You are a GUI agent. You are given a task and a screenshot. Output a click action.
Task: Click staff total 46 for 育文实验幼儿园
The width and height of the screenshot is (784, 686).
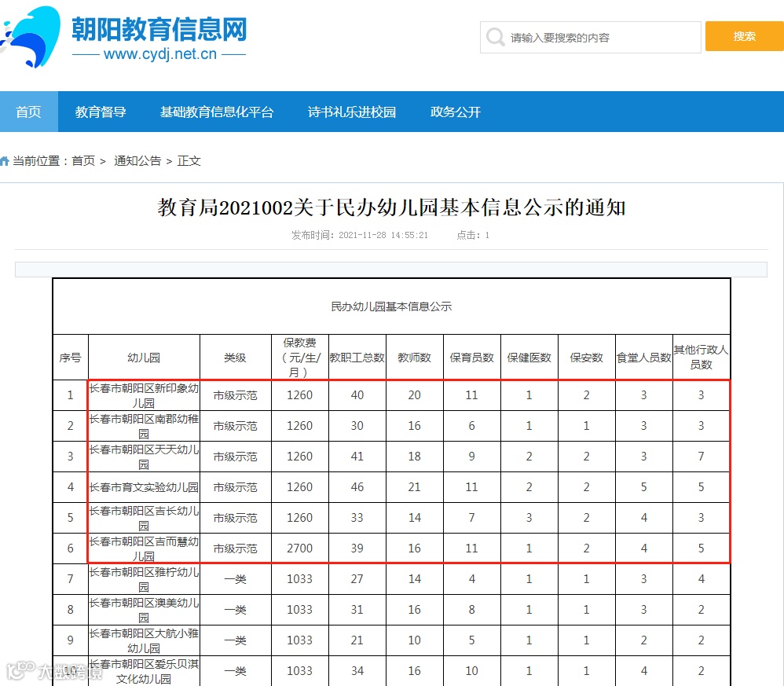pos(357,487)
